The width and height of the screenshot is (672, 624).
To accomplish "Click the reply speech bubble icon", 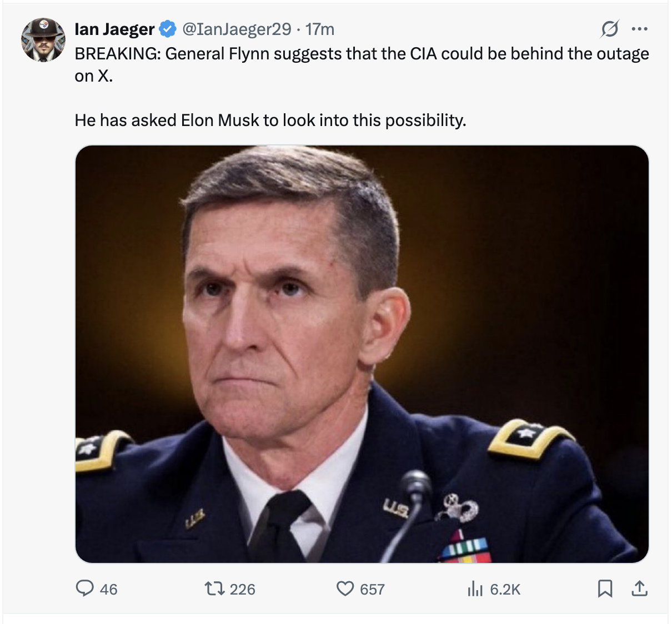I will click(x=84, y=588).
